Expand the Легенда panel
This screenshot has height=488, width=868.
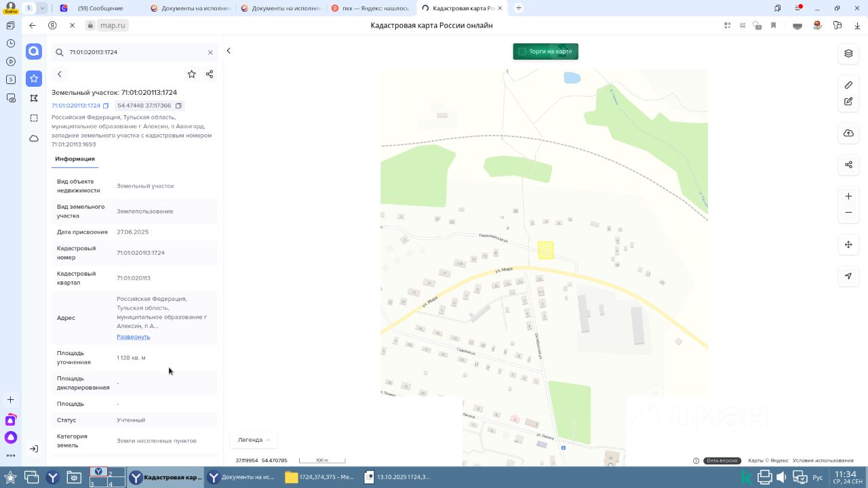tap(254, 440)
